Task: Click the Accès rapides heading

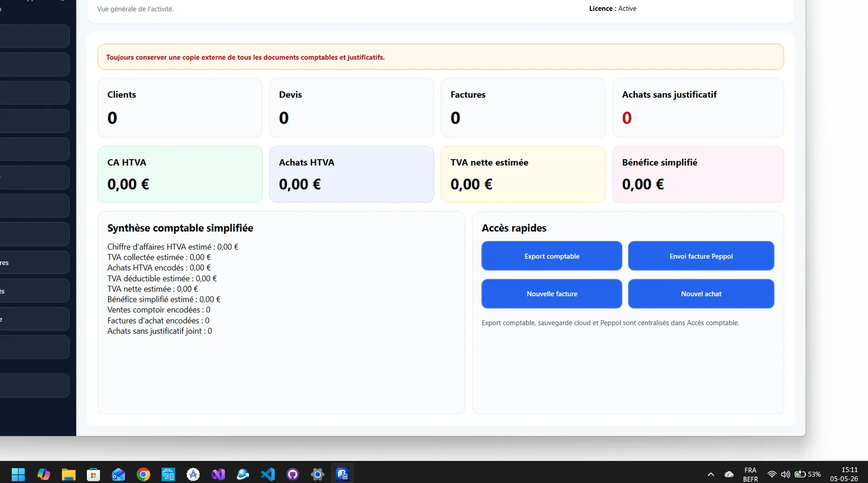Action: tap(514, 228)
